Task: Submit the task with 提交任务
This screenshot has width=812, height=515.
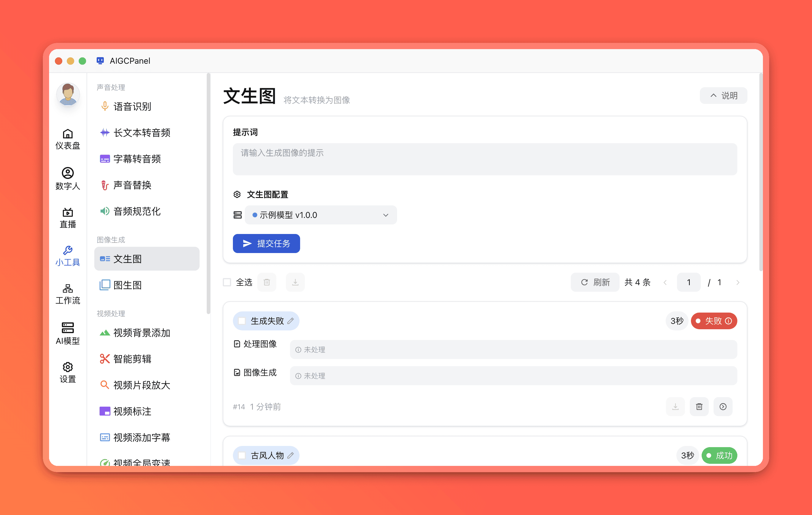Action: point(266,243)
